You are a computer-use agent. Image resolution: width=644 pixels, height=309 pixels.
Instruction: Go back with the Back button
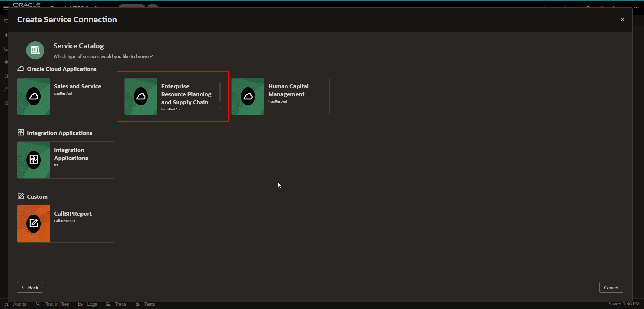[x=30, y=288]
